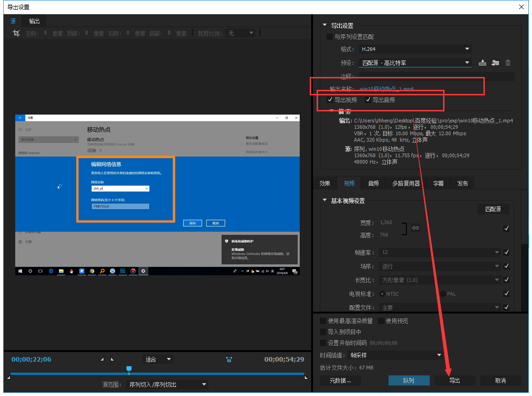The image size is (532, 396).
Task: Click current timecode 00;00;22;06
Action: pyautogui.click(x=31, y=359)
